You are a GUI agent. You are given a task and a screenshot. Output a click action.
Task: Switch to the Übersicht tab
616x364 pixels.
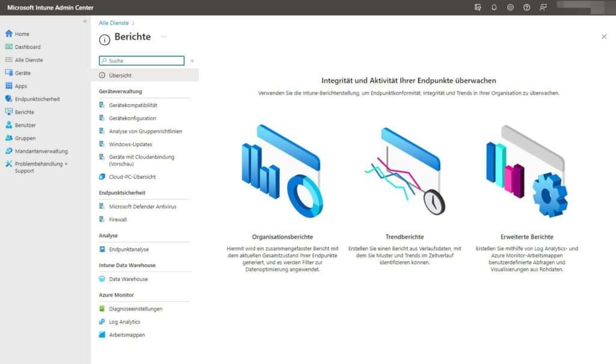coord(119,74)
